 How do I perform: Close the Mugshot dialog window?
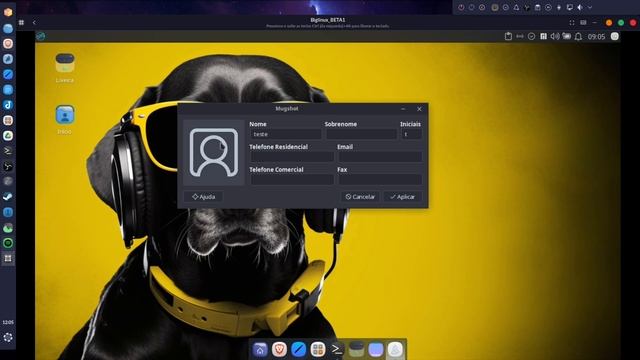coord(419,109)
